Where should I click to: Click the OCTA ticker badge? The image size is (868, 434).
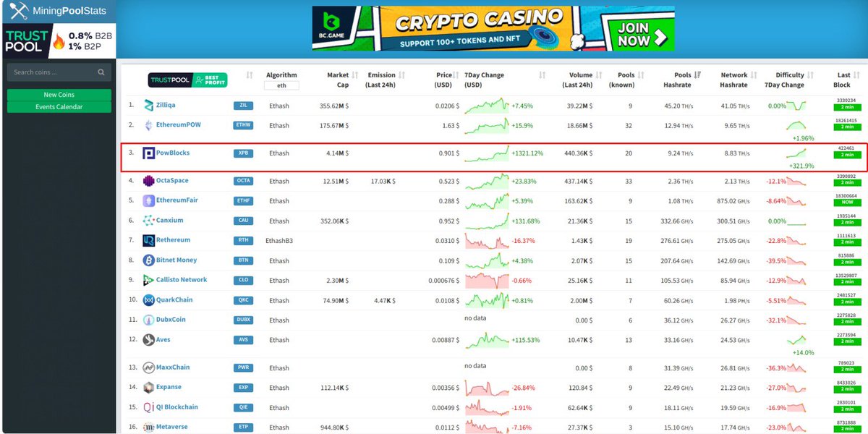pos(244,181)
